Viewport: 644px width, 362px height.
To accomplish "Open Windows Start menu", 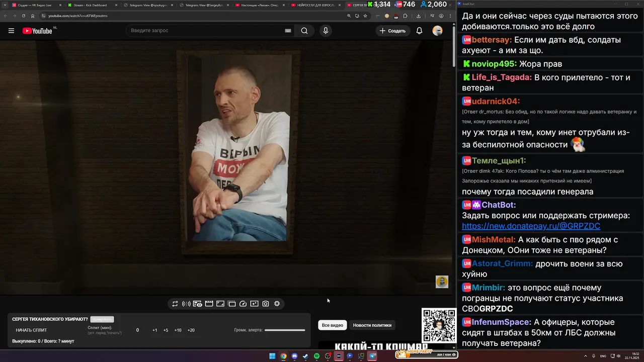I will pyautogui.click(x=272, y=356).
